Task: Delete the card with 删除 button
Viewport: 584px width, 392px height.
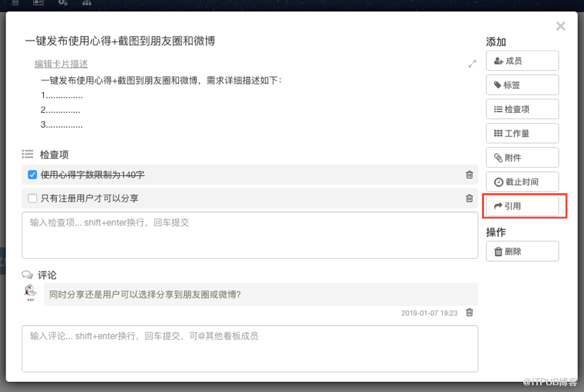Action: [522, 251]
